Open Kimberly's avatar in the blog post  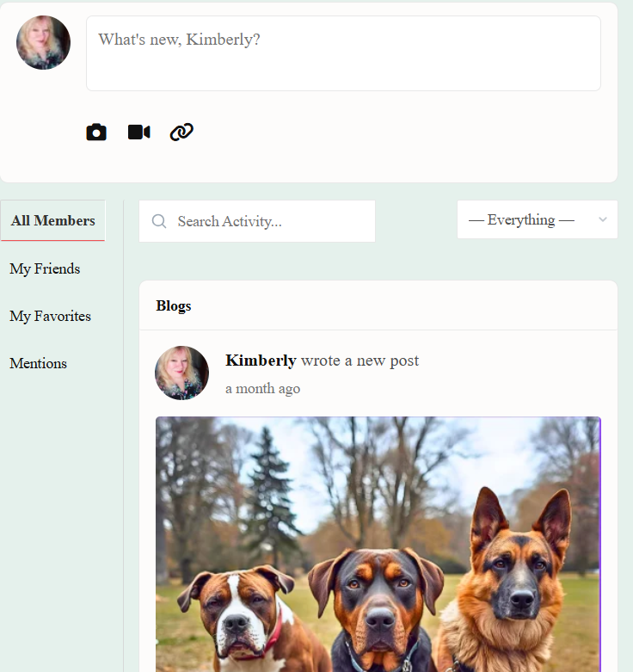coord(181,373)
